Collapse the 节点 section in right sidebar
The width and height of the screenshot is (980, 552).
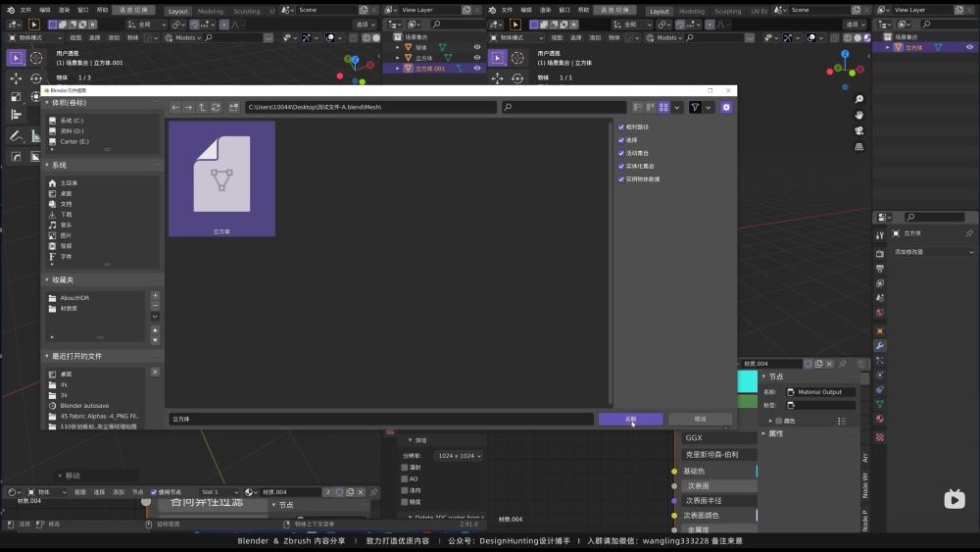pyautogui.click(x=763, y=376)
